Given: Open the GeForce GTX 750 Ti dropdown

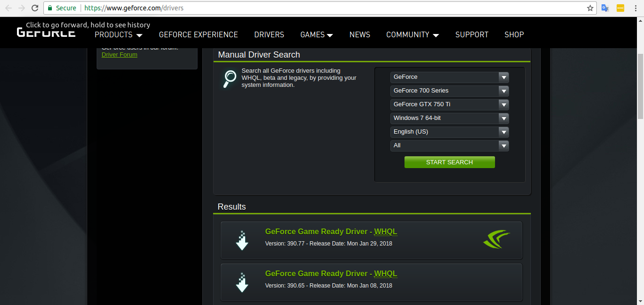Looking at the screenshot, I should click(449, 104).
